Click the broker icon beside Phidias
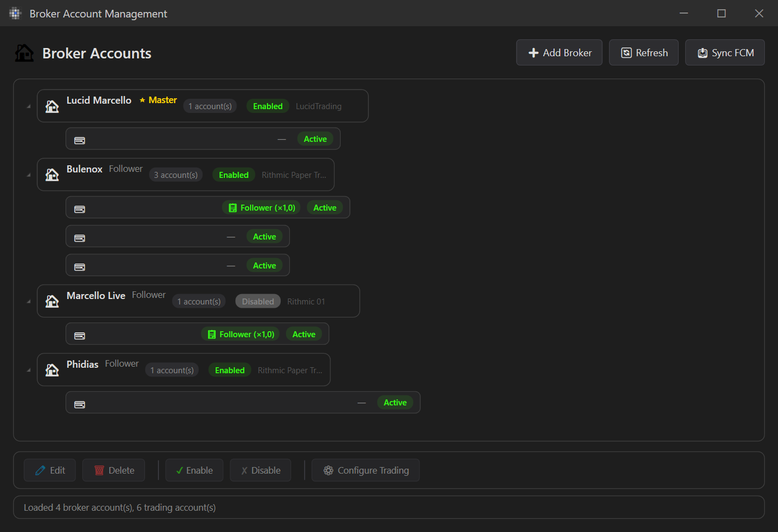 (52, 370)
